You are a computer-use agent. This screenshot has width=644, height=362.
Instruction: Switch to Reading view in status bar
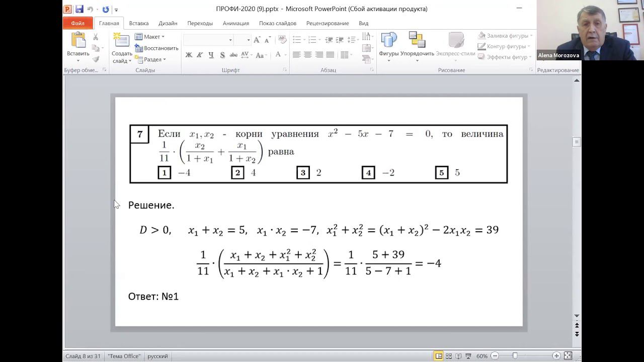pos(458,356)
